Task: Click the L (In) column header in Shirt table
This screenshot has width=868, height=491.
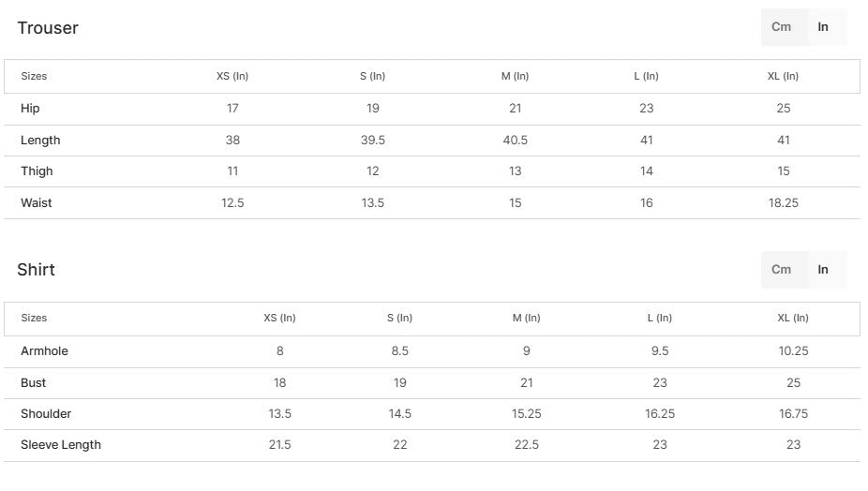Action: pos(659,319)
